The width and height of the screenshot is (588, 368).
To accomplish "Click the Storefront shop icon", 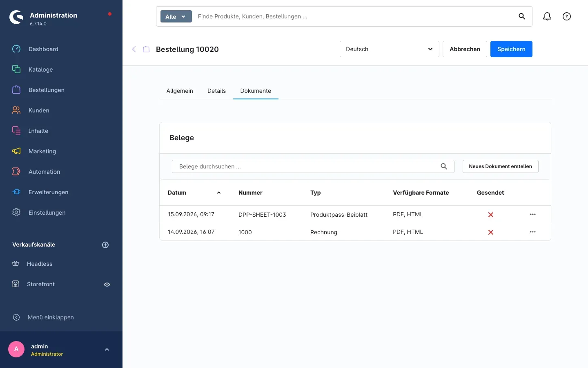I will pos(16,284).
